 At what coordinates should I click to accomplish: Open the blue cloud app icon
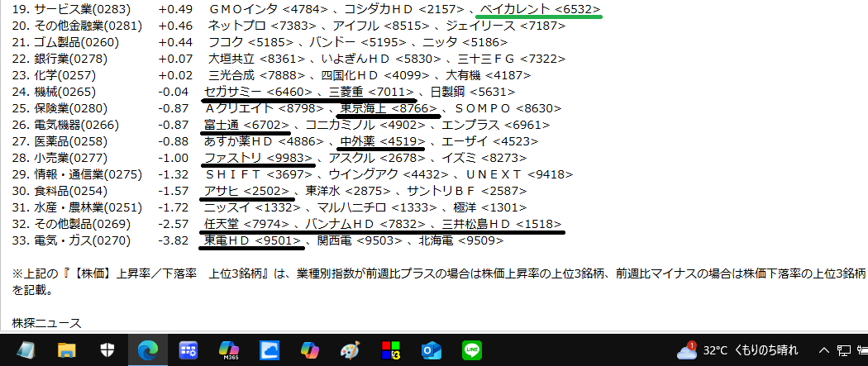(269, 350)
